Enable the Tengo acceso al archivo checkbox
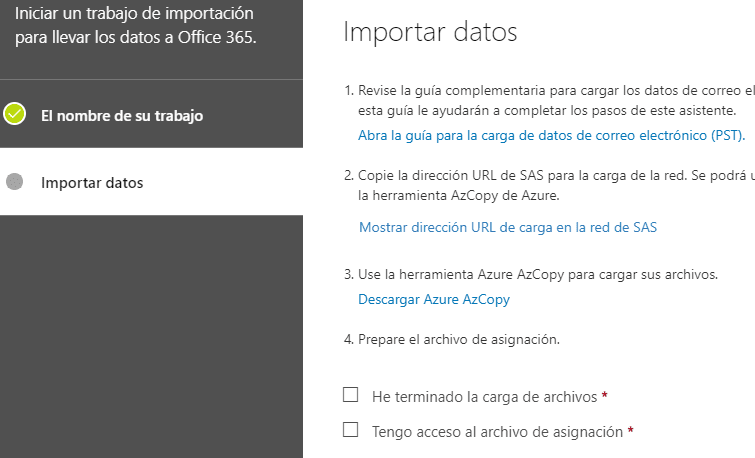755x458 pixels. click(351, 430)
